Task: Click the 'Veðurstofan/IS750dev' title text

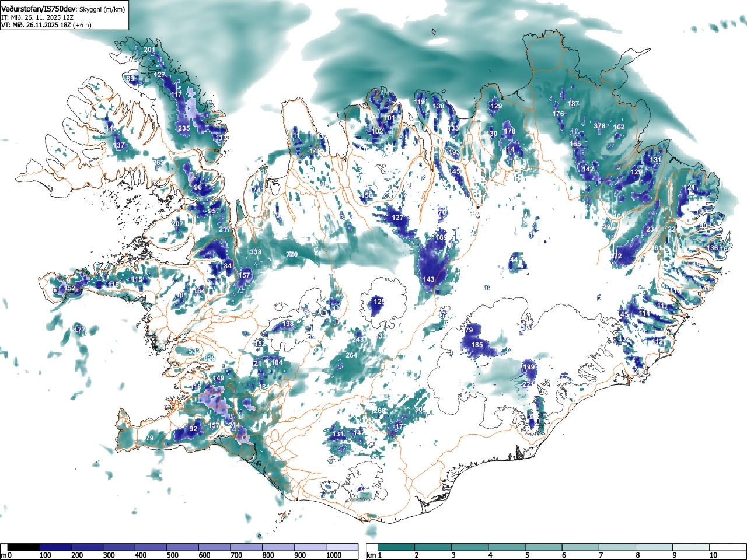Action: point(39,9)
